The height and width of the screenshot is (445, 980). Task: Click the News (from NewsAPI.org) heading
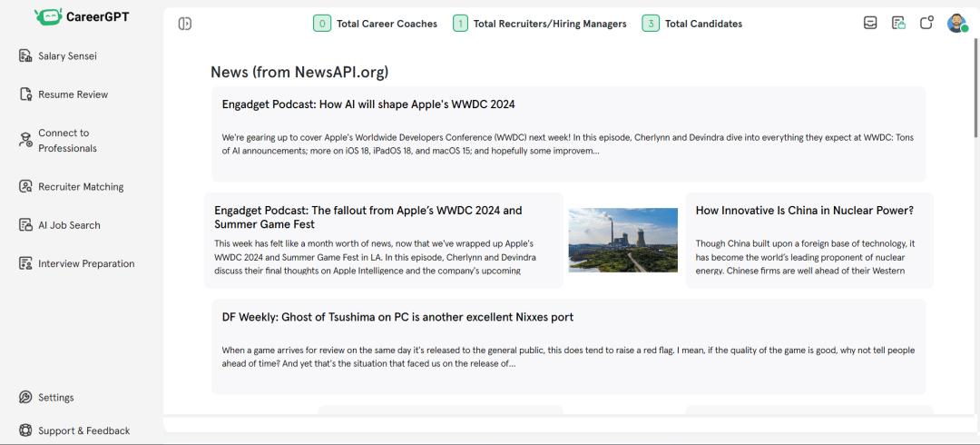pos(299,72)
